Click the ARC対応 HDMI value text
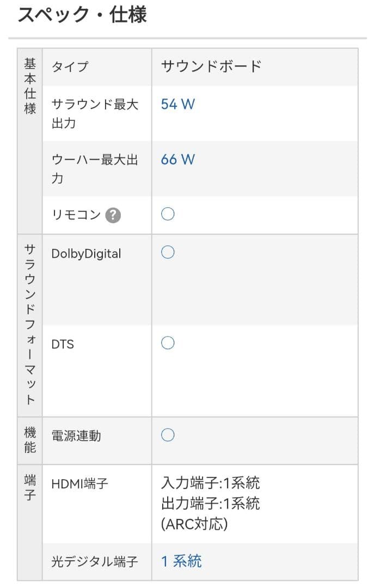The height and width of the screenshot is (588, 368). click(194, 524)
